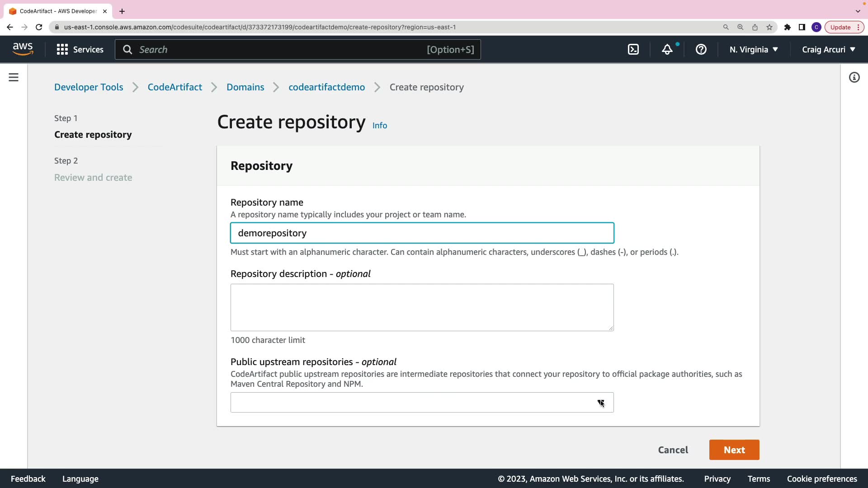This screenshot has width=868, height=488.
Task: Open Public upstream repositories dropdown
Action: [x=422, y=403]
